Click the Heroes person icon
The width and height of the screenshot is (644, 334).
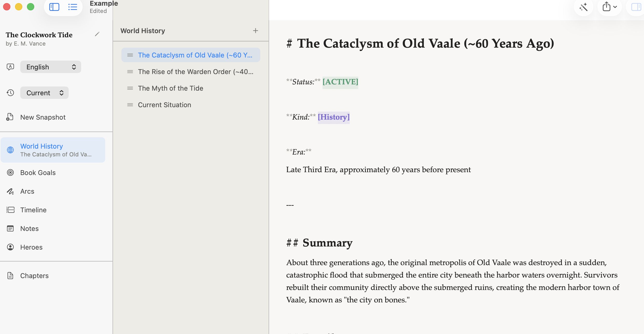(x=10, y=247)
